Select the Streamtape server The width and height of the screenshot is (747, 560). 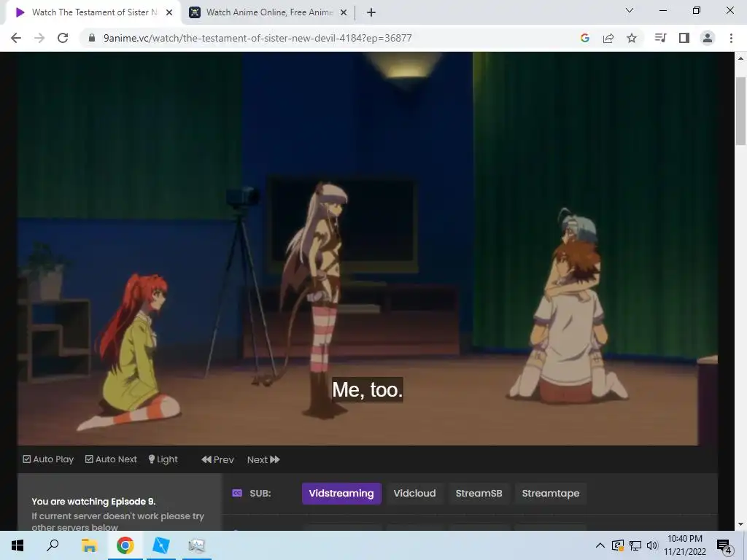click(551, 494)
